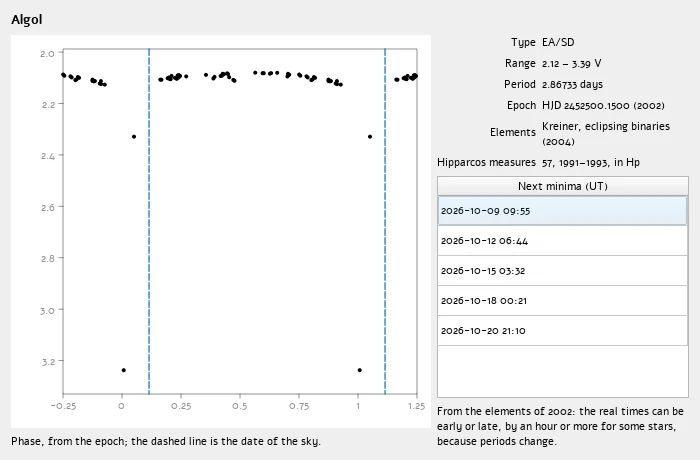Click the type value EA/SD
The height and width of the screenshot is (460, 700).
pyautogui.click(x=558, y=42)
